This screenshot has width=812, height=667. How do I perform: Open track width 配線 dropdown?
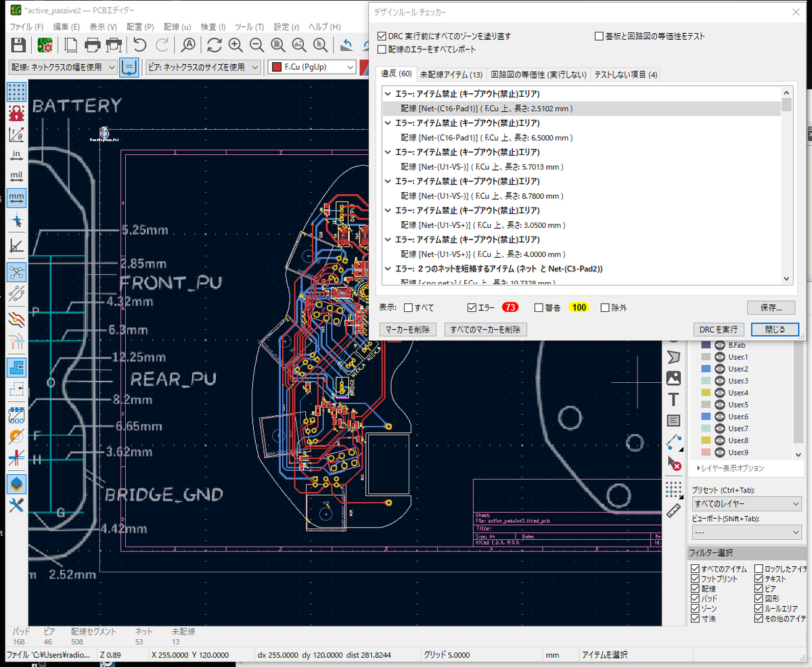tap(63, 67)
